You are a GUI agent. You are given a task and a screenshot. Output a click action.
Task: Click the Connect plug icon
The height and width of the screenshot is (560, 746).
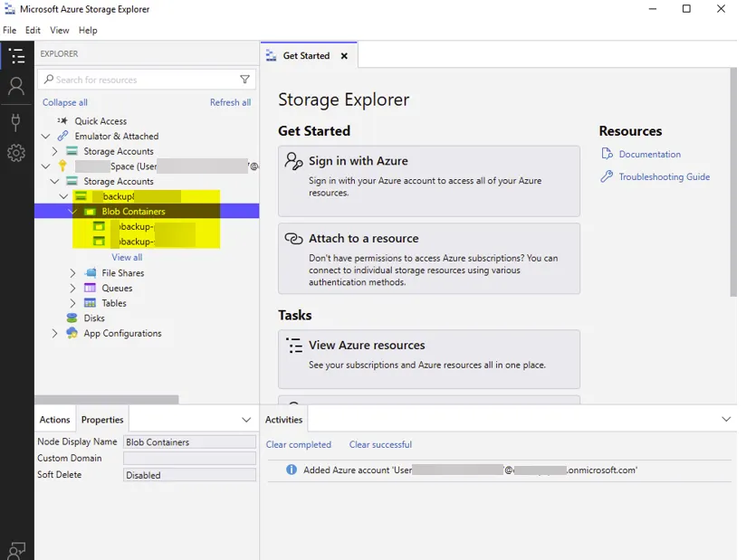16,121
